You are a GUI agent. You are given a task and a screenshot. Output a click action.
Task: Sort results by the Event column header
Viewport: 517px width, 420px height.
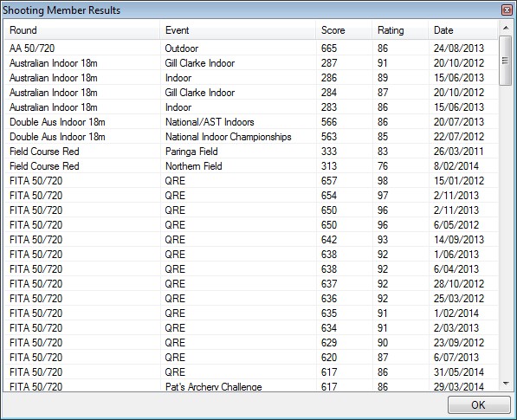238,30
